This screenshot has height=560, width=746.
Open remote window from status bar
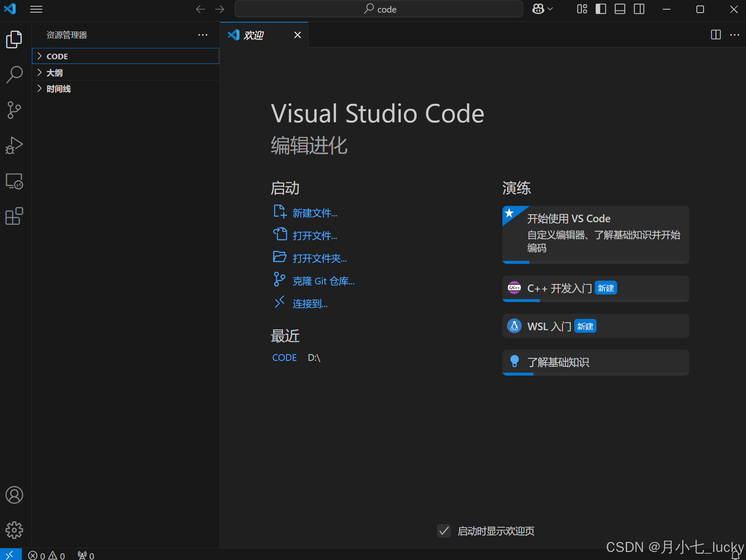tap(11, 555)
